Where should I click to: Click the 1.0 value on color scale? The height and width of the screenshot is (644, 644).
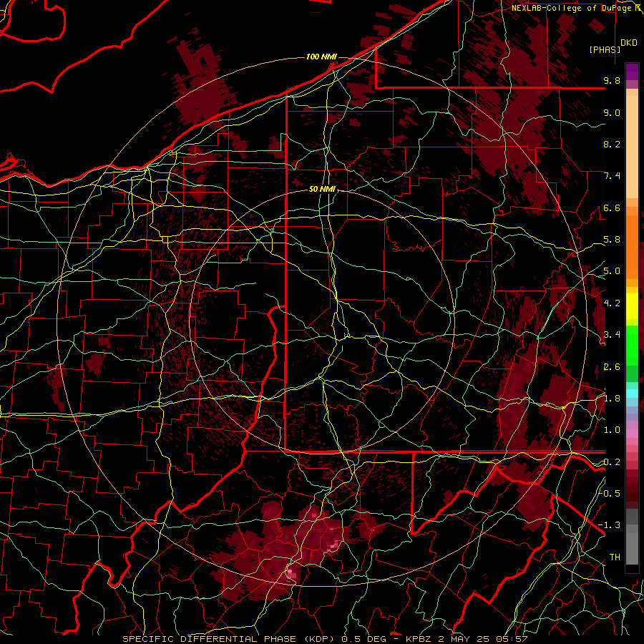pyautogui.click(x=612, y=430)
